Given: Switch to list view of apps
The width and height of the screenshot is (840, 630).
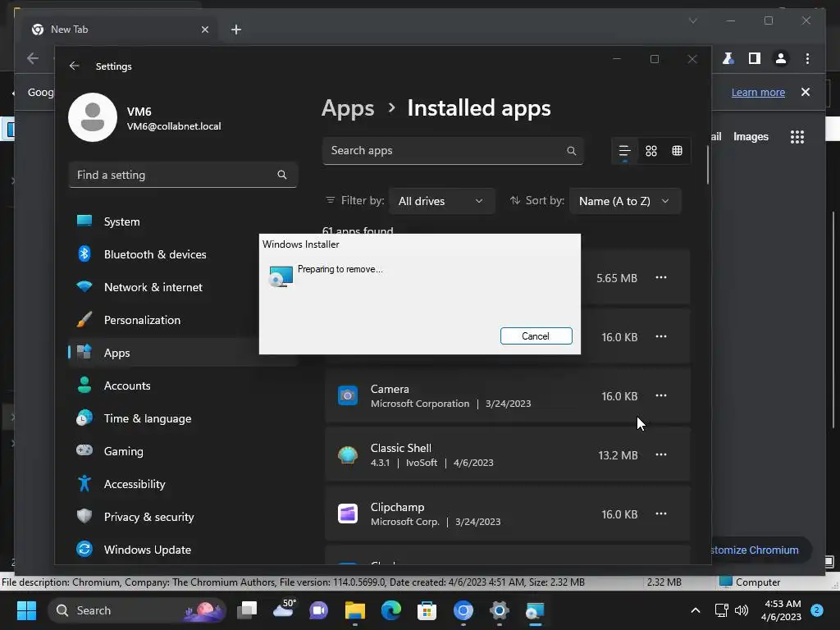Looking at the screenshot, I should pos(624,151).
